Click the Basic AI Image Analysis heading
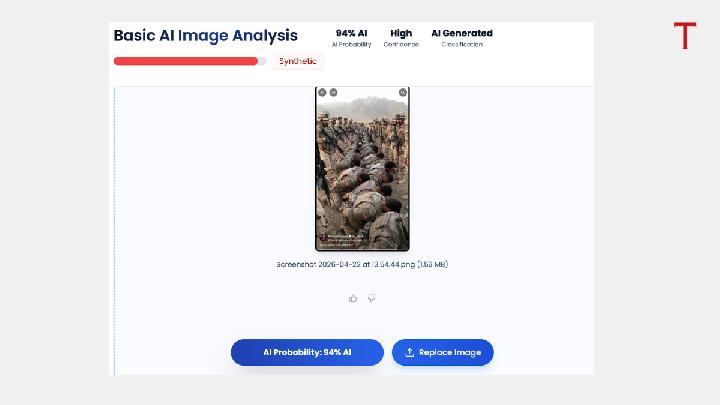 click(x=205, y=35)
